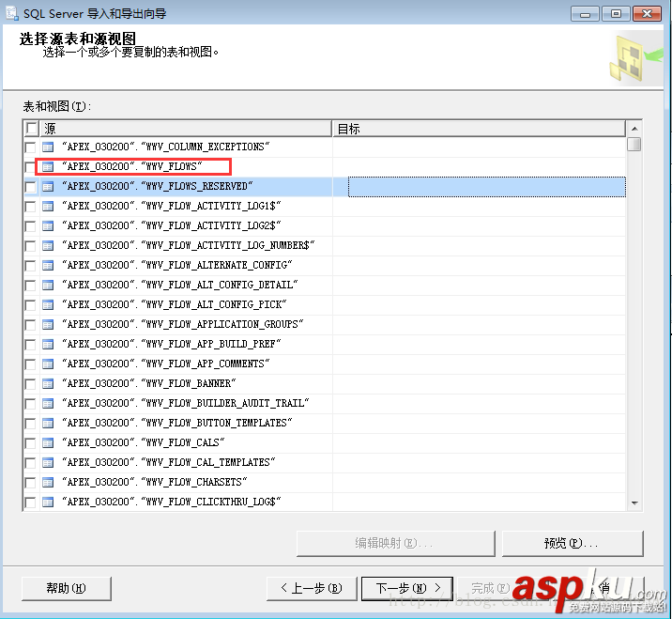Enable checkbox for WWV_FLOW_APPLICATION_GROUPS
Screen dimensions: 672x619
coord(30,325)
